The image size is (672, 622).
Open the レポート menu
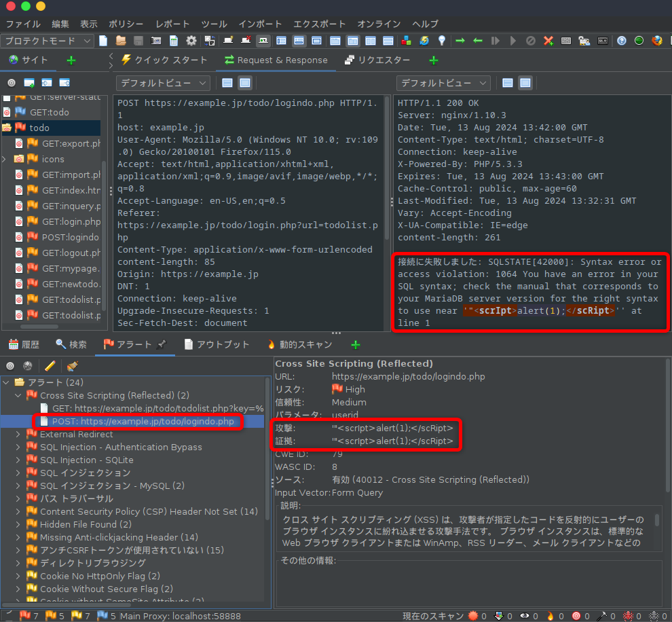click(x=172, y=24)
